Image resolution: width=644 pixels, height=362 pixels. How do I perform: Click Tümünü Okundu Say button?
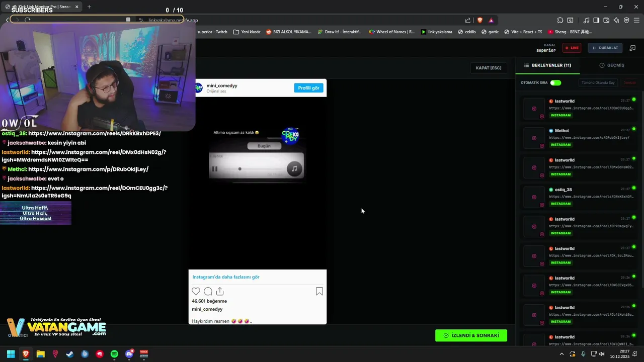598,82
